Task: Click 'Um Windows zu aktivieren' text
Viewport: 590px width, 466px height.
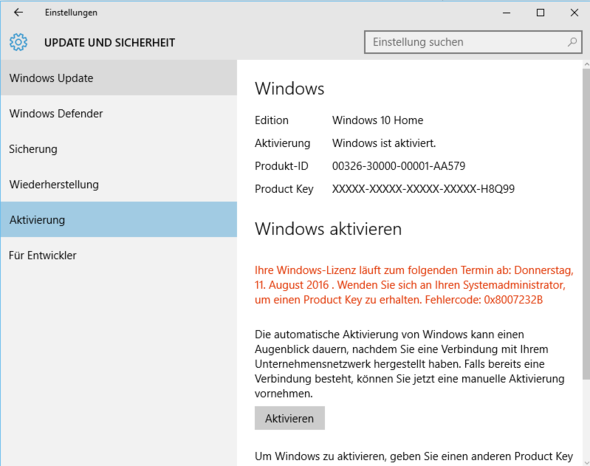Action: coord(414,456)
